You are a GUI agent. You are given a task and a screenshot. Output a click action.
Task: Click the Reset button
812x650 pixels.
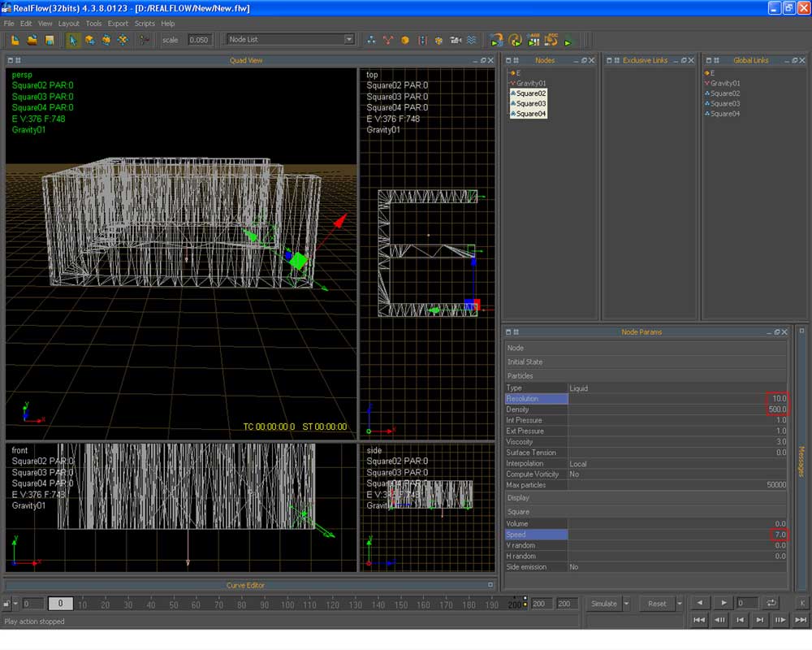click(x=657, y=604)
